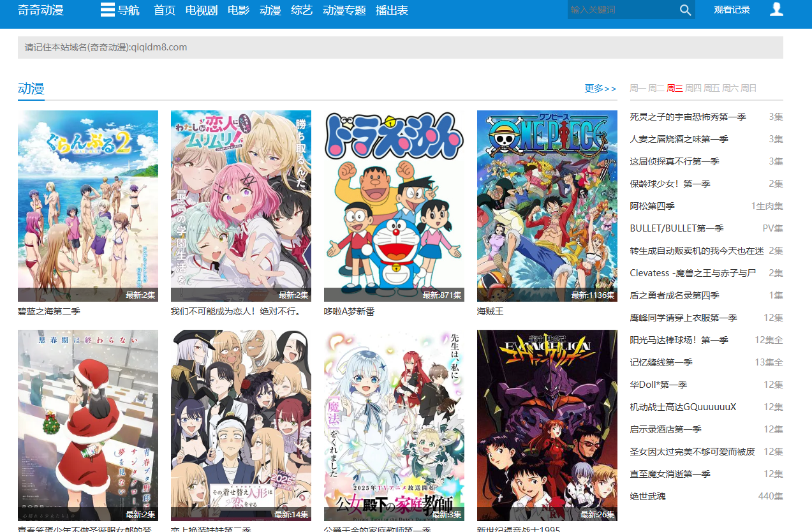Open 这届侦探真不行第一季 in list
Screen dimensions: 812x532
[674, 161]
